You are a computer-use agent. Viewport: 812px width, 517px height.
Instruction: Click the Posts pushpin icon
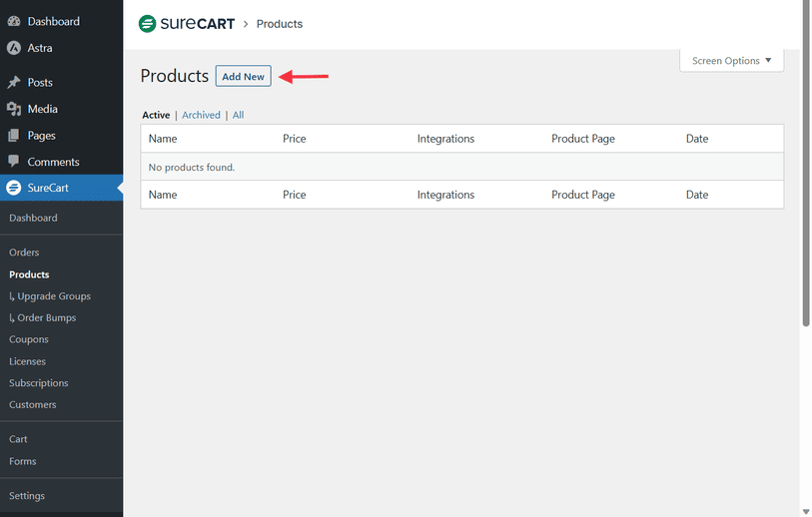click(x=14, y=83)
